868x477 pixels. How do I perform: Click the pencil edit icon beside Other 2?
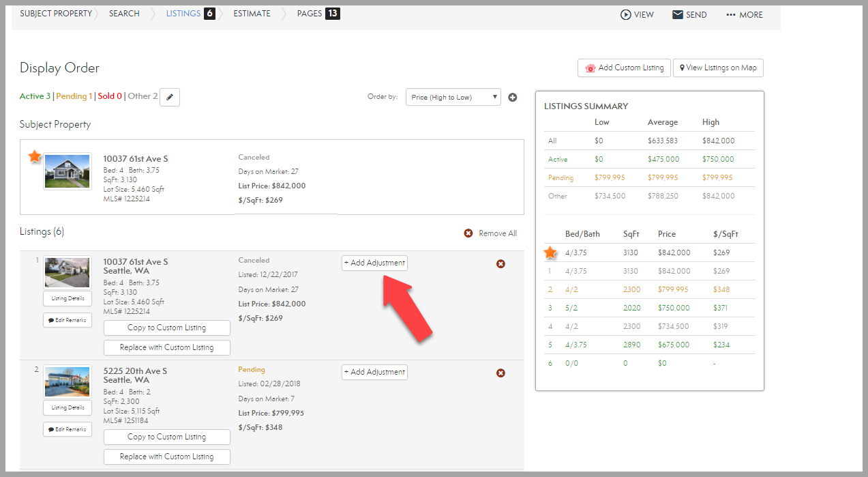coord(170,97)
